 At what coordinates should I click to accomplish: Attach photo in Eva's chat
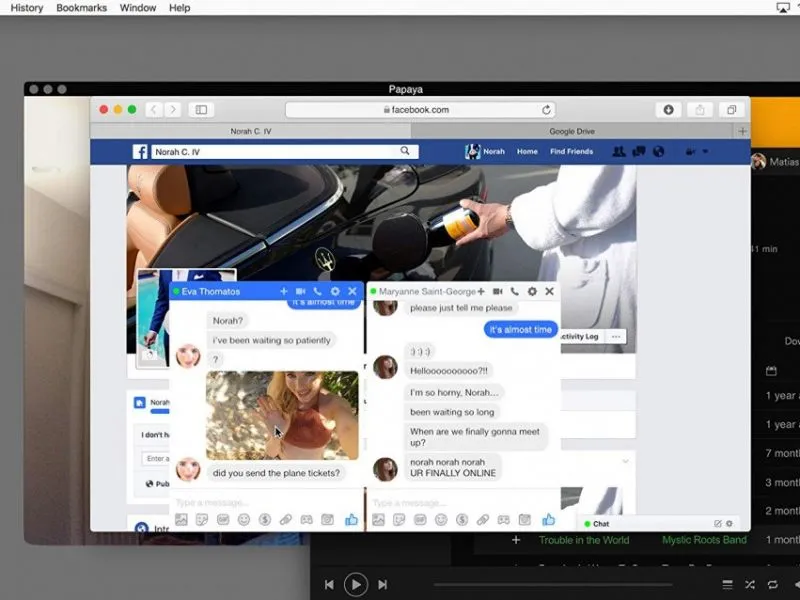[181, 520]
